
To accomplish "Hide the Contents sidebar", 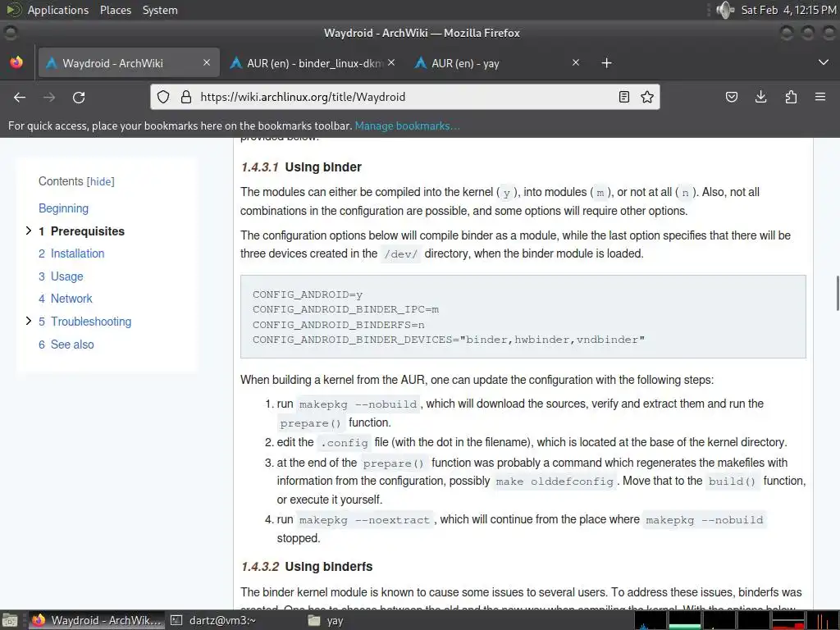I will coord(101,181).
